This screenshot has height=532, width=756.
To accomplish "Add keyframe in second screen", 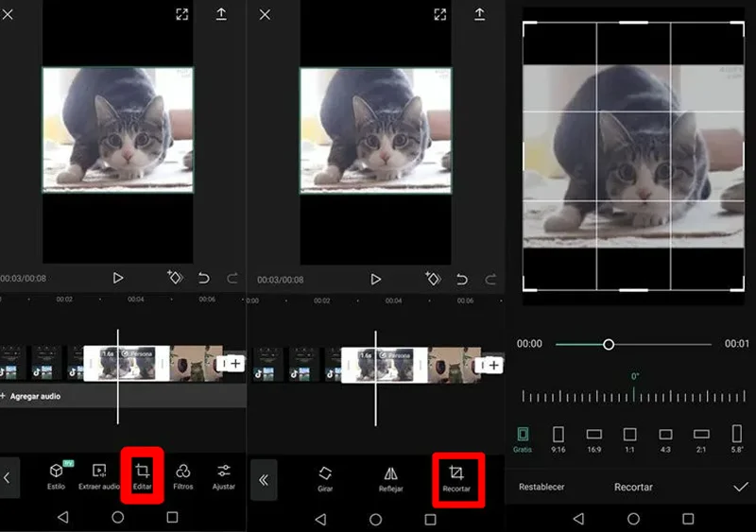I will click(x=433, y=279).
